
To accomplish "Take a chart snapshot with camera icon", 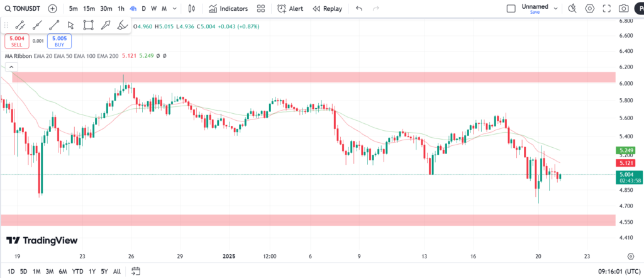I will [623, 9].
